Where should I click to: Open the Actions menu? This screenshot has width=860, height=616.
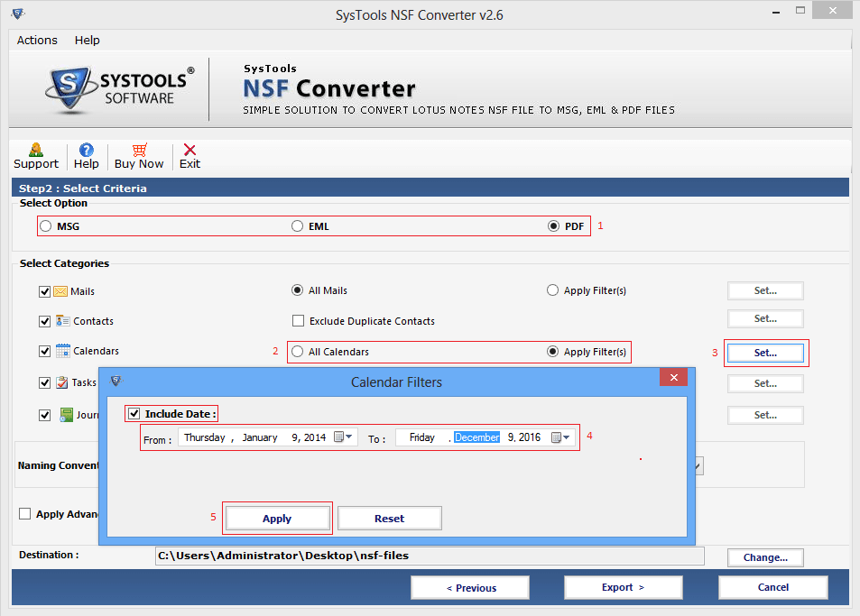click(x=37, y=40)
